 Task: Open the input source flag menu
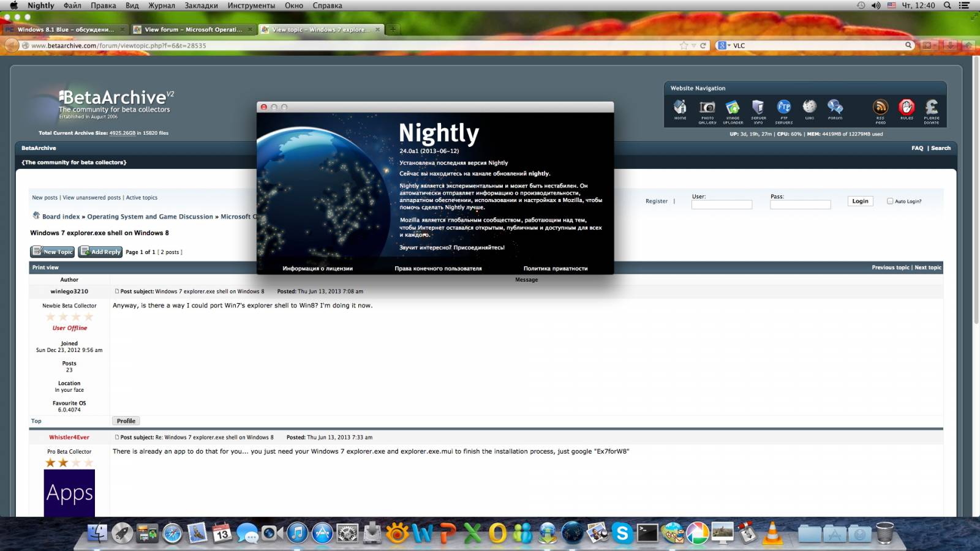coord(891,6)
